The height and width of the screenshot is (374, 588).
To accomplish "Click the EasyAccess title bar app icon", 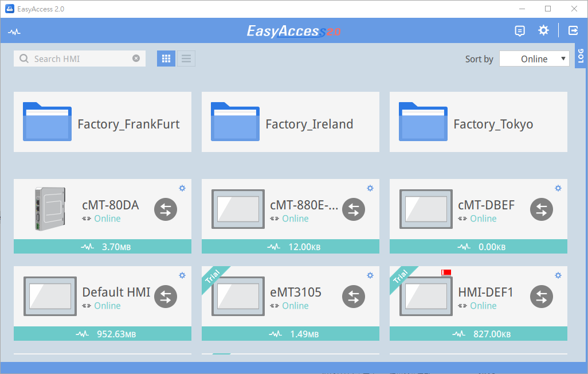I will click(9, 9).
